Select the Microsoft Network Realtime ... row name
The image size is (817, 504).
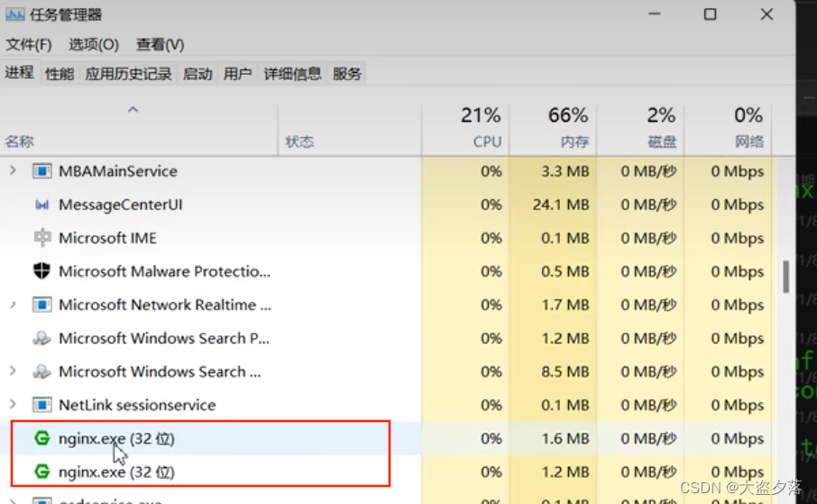click(x=165, y=305)
